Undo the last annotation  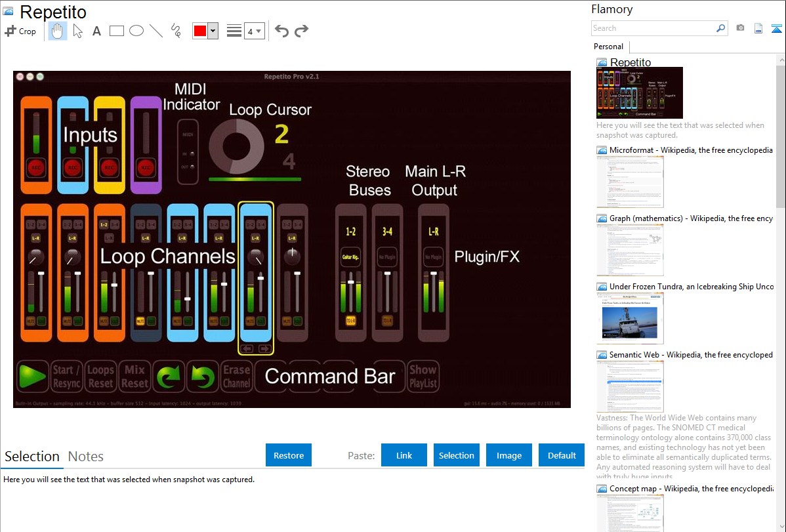(x=281, y=31)
